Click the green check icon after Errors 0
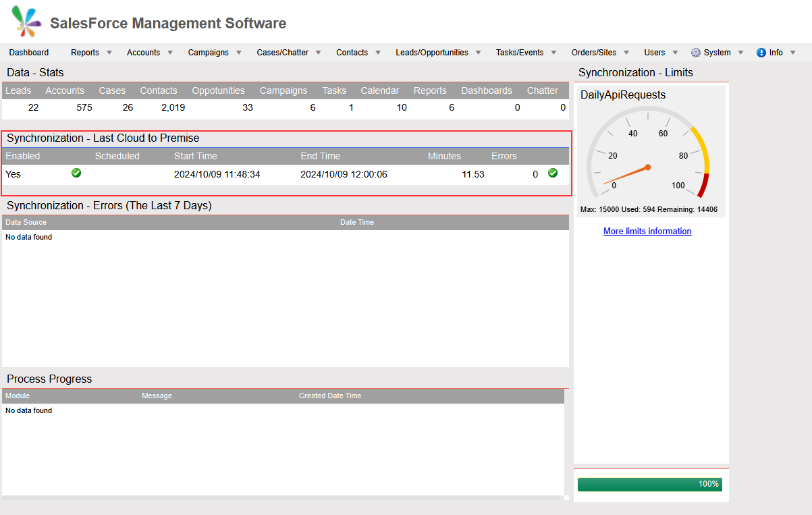 click(x=553, y=173)
